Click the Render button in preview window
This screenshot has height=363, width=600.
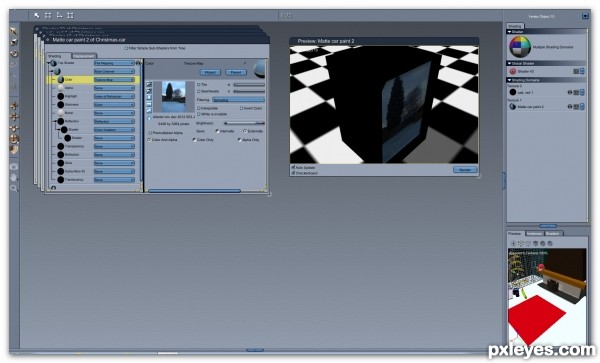click(465, 169)
